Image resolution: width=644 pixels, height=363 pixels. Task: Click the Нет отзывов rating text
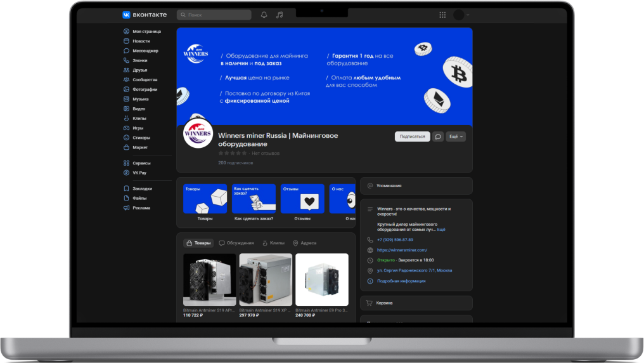coord(266,154)
